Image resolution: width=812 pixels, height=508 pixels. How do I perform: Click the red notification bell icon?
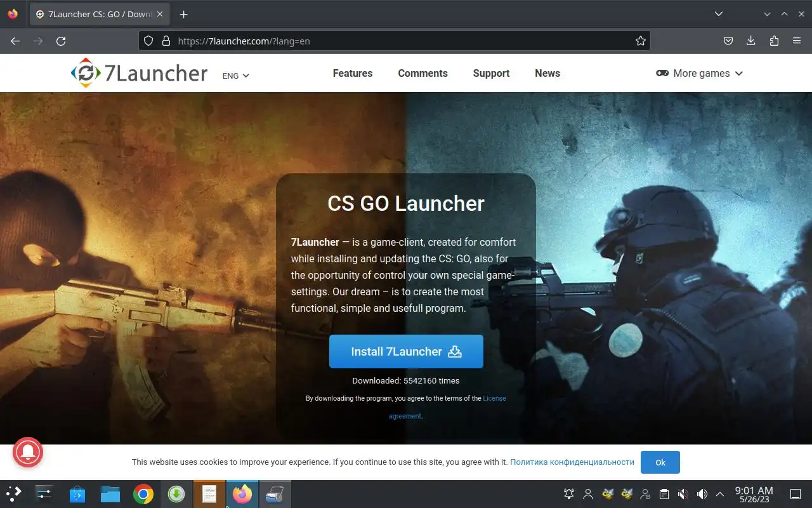[x=27, y=452]
